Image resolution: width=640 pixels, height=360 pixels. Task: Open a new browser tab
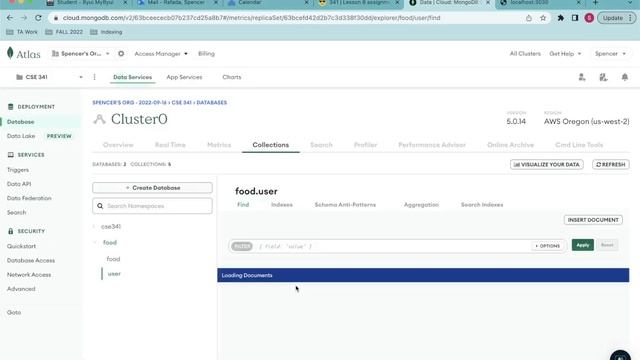596,3
